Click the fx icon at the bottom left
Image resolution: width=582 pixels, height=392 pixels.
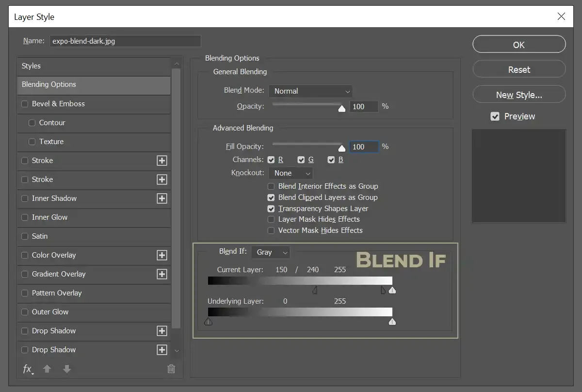(28, 369)
